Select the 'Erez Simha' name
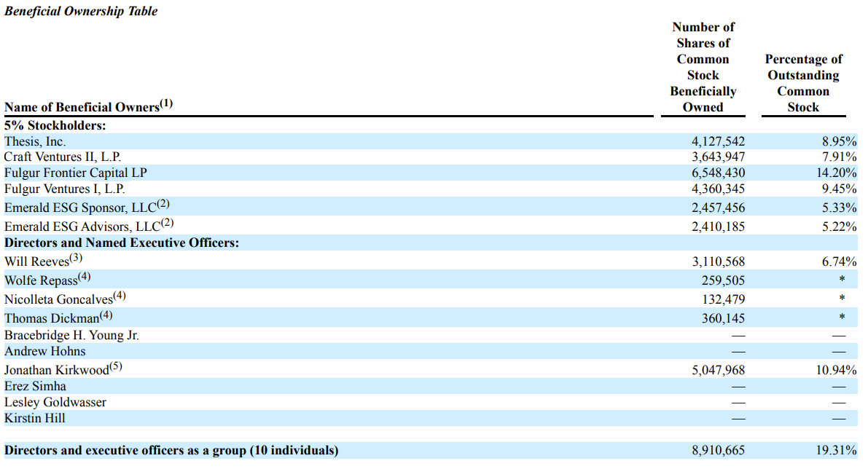This screenshot has height=469, width=868. click(36, 386)
